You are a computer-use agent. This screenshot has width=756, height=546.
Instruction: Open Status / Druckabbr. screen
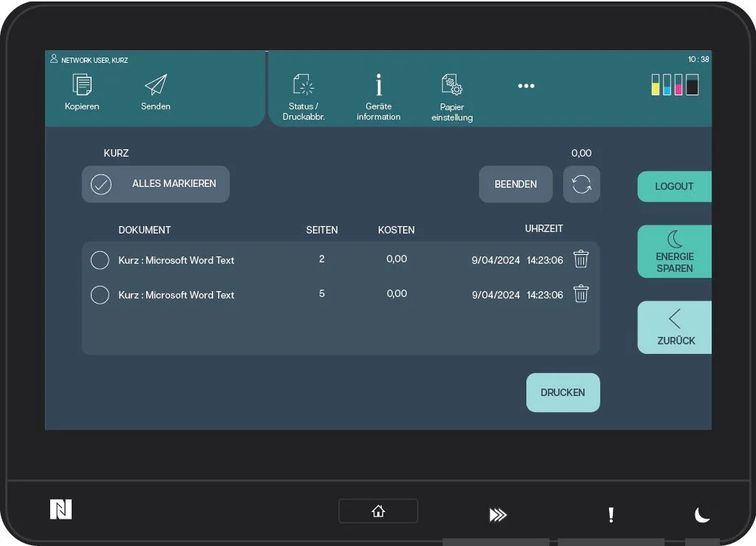[303, 97]
